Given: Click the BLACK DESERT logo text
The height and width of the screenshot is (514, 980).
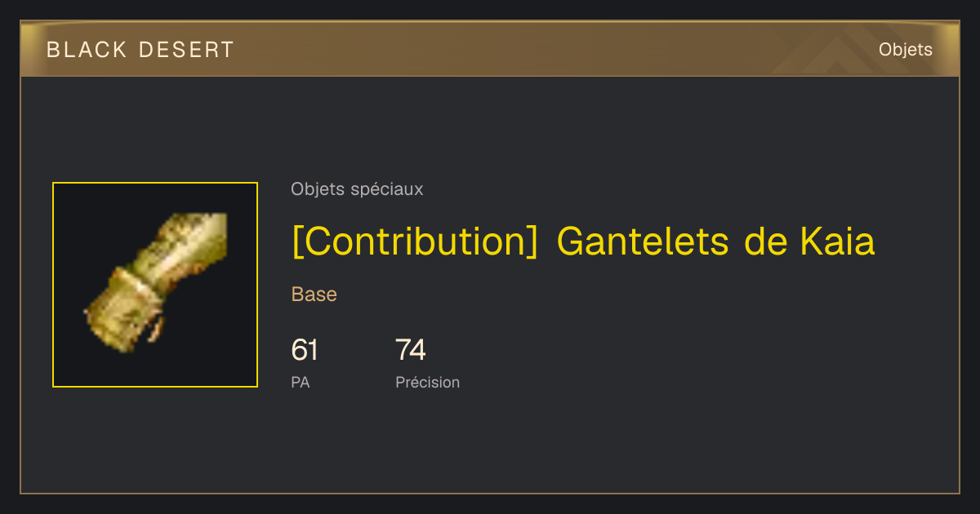Looking at the screenshot, I should pyautogui.click(x=140, y=50).
